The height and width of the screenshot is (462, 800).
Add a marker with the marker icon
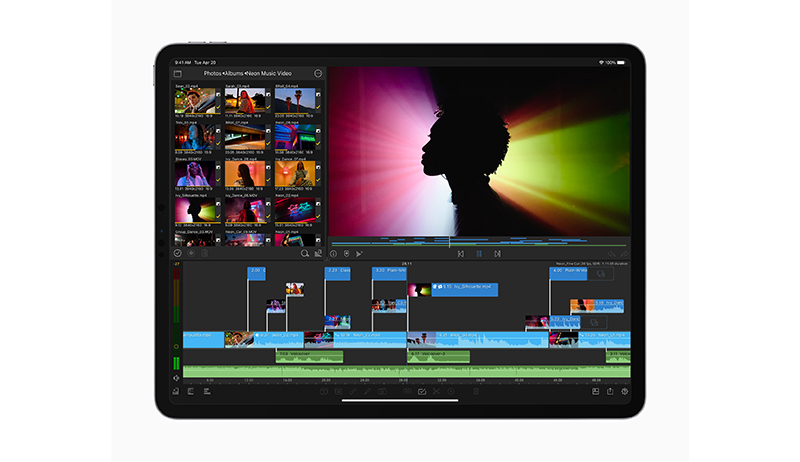coord(346,253)
